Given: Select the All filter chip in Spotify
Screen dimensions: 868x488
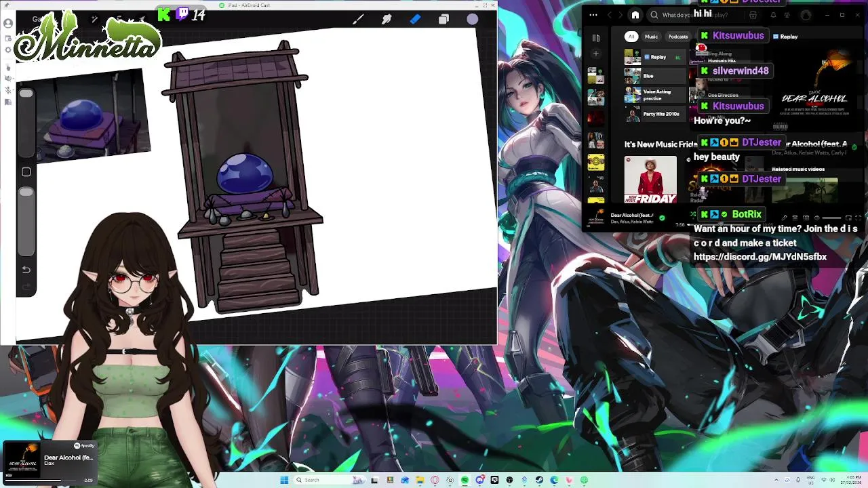Looking at the screenshot, I should click(x=631, y=37).
